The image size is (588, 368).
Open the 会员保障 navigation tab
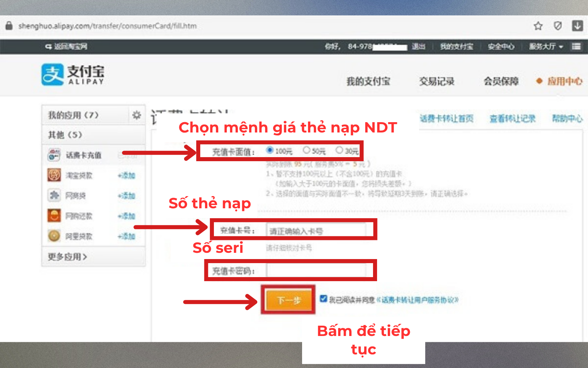[501, 81]
